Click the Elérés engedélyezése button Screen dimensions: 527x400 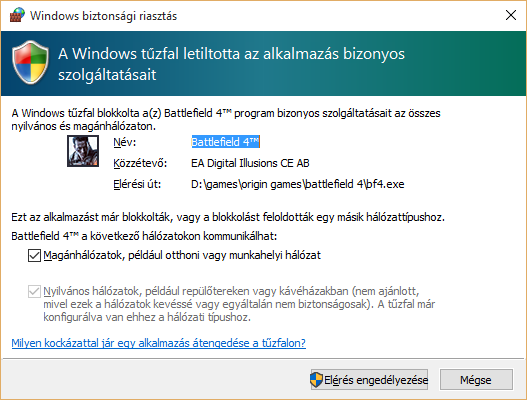369,380
